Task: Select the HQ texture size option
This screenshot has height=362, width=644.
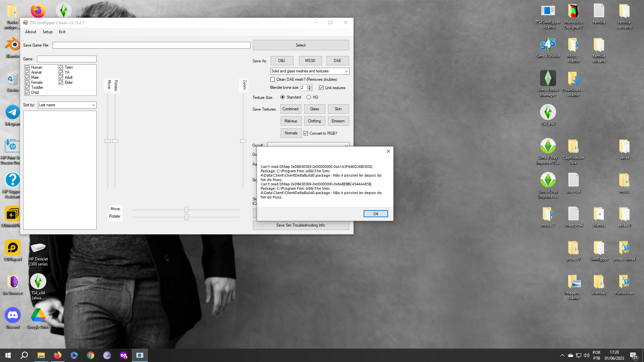Action: pos(309,97)
